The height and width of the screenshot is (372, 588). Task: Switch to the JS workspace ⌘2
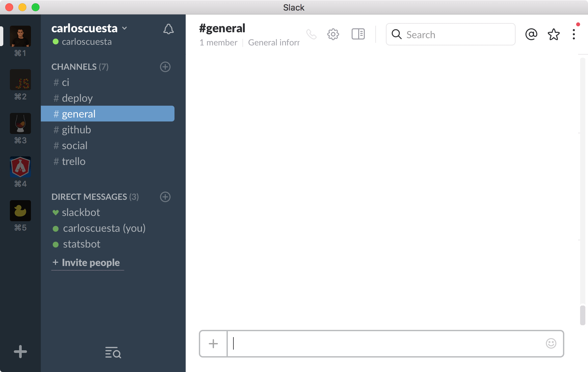(x=20, y=80)
